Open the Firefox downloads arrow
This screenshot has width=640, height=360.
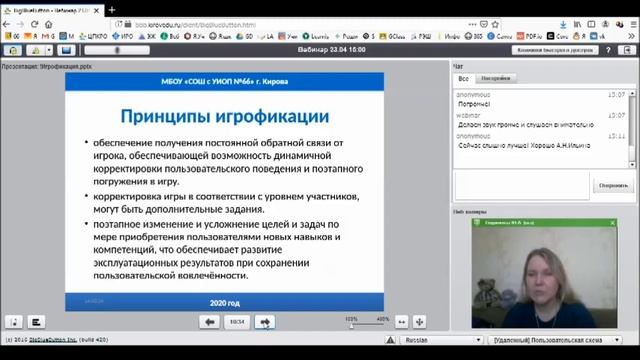pyautogui.click(x=563, y=24)
